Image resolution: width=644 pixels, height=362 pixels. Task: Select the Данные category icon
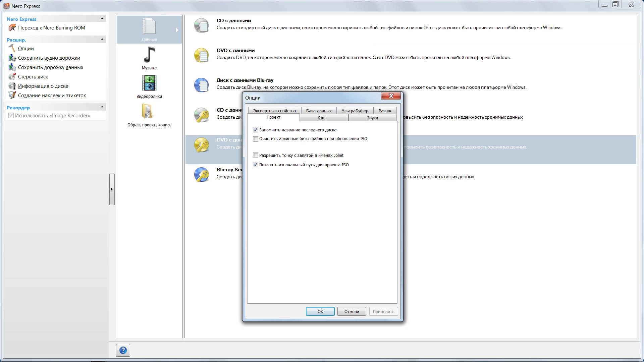(149, 26)
